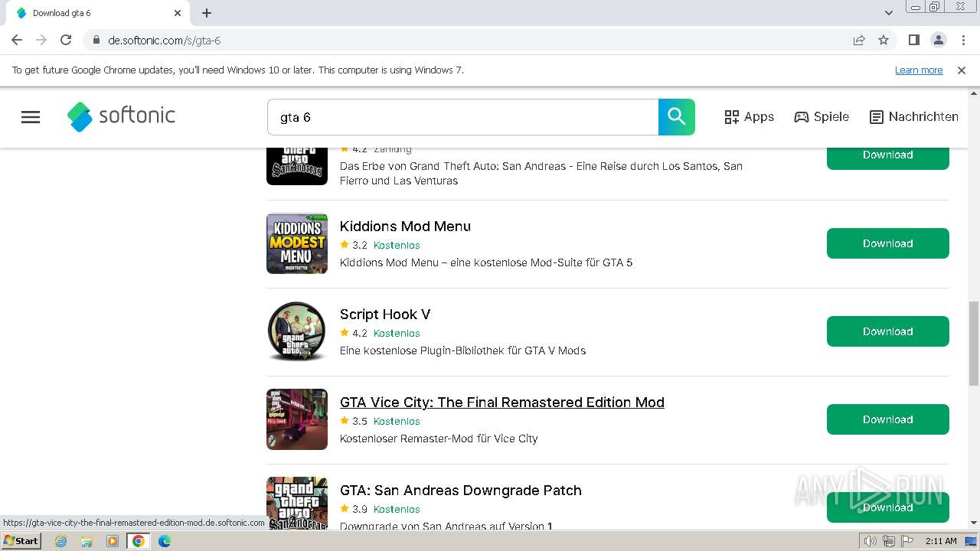Open Windows Explorer from the taskbar
Image resolution: width=980 pixels, height=551 pixels.
87,541
